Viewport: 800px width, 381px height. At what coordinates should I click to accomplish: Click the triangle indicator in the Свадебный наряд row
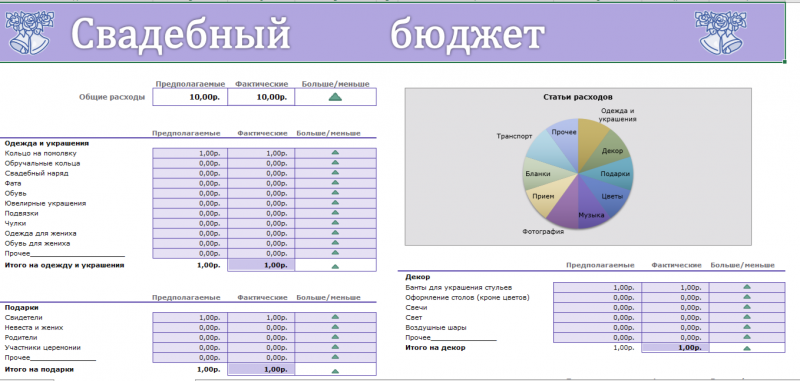335,173
